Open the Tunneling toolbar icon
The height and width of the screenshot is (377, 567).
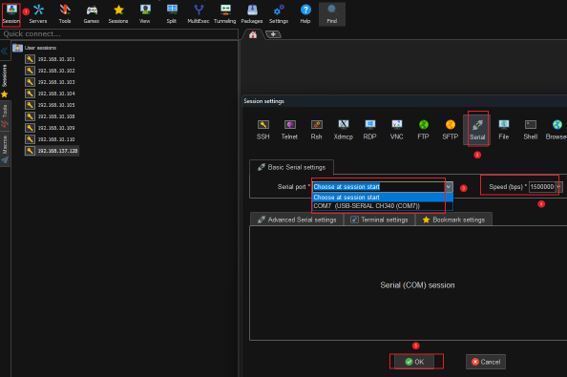(x=225, y=14)
